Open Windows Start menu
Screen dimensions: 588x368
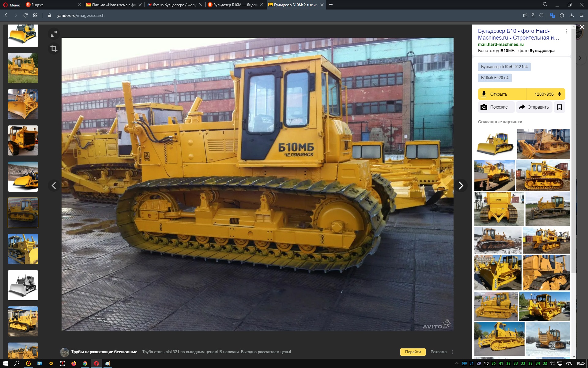coord(5,363)
